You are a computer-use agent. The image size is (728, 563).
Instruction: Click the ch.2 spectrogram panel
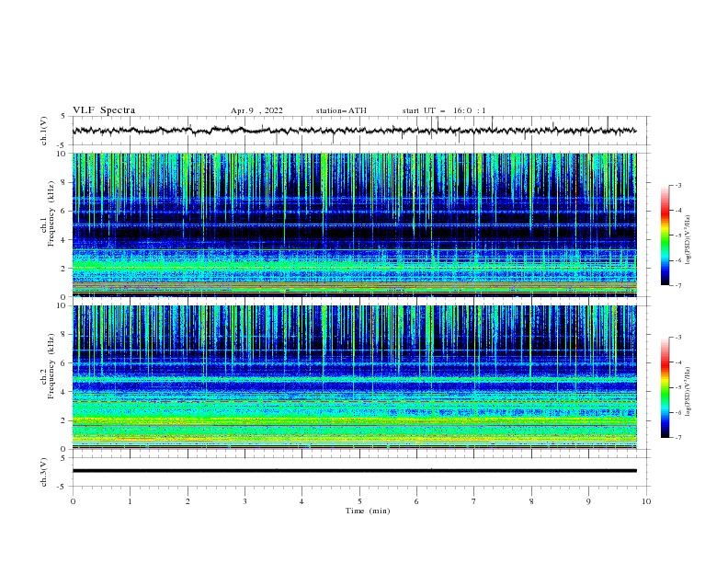click(354, 377)
